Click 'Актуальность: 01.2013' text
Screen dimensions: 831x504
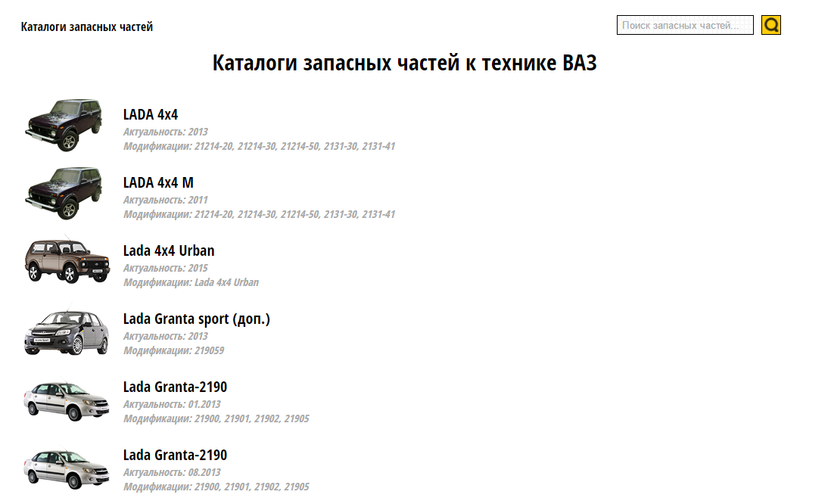(172, 404)
